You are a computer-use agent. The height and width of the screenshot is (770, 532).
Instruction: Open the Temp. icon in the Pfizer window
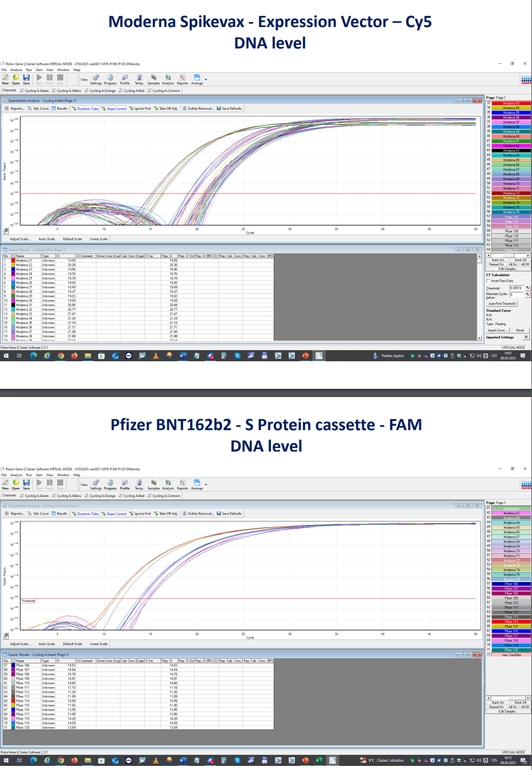[139, 485]
